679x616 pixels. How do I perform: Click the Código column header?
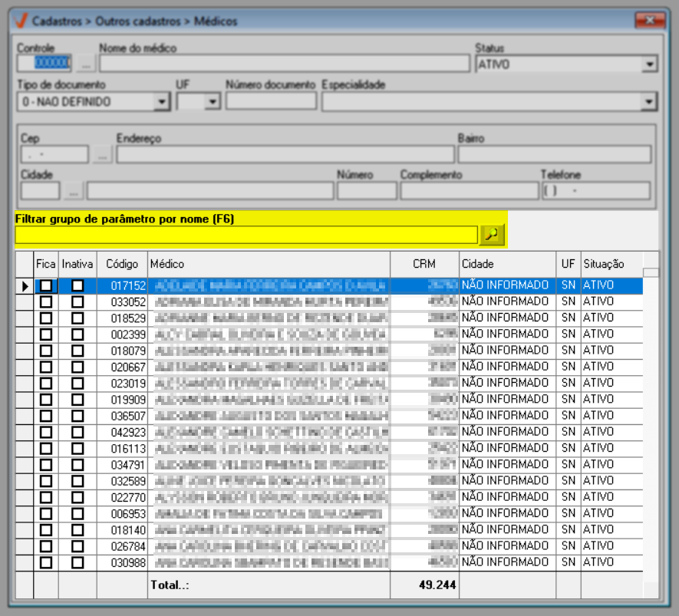point(122,264)
